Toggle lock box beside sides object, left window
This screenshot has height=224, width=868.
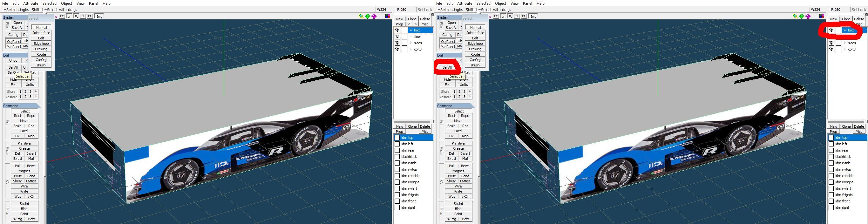pos(404,43)
